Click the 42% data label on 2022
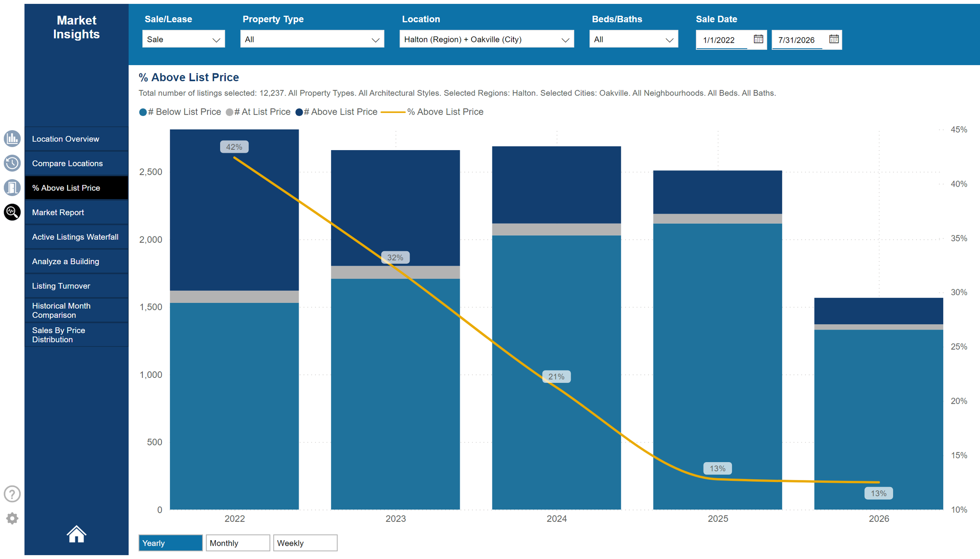The image size is (980, 559). click(x=234, y=147)
